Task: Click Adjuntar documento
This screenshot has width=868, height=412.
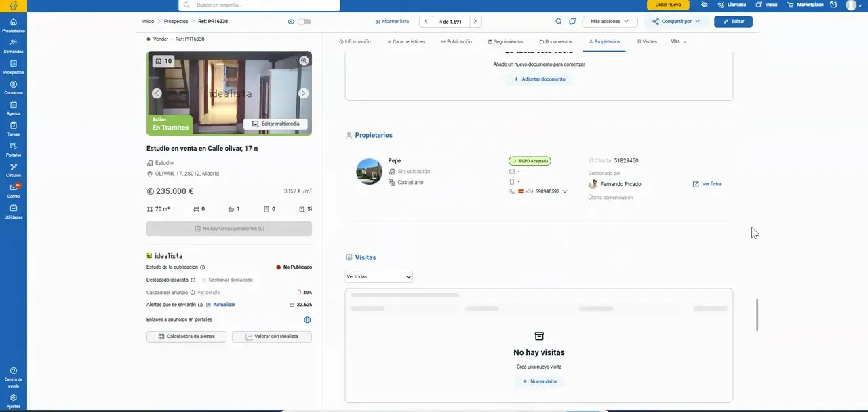Action: point(539,79)
